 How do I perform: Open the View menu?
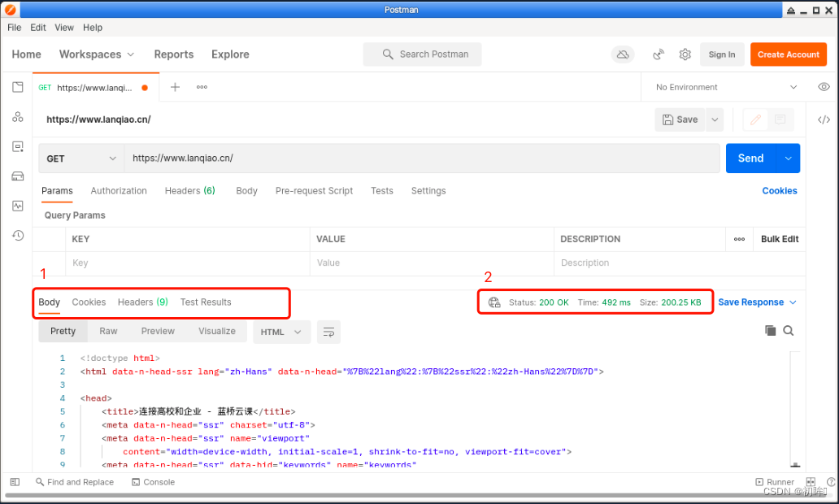coord(64,28)
